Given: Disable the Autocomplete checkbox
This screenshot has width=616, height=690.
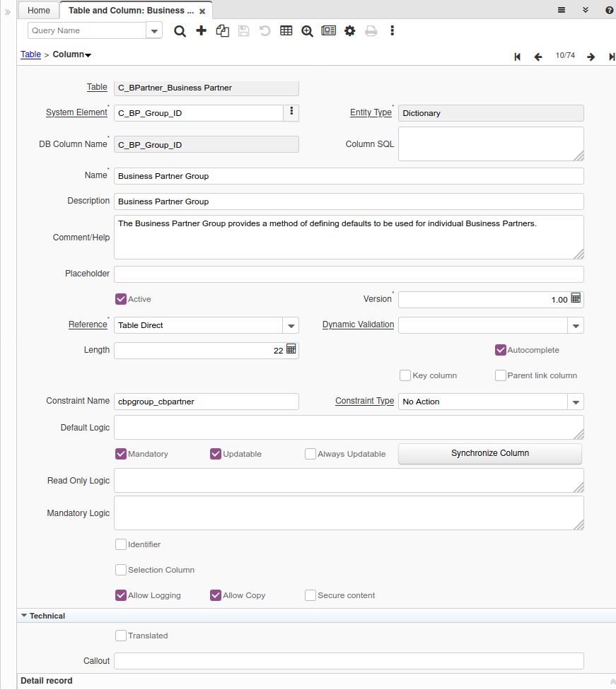Looking at the screenshot, I should click(x=501, y=350).
